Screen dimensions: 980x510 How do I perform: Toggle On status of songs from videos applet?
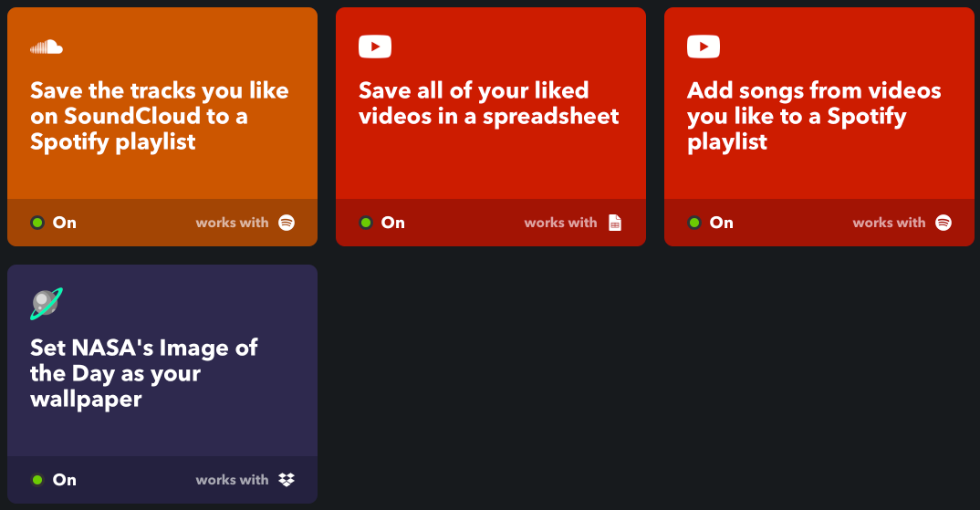tap(711, 223)
